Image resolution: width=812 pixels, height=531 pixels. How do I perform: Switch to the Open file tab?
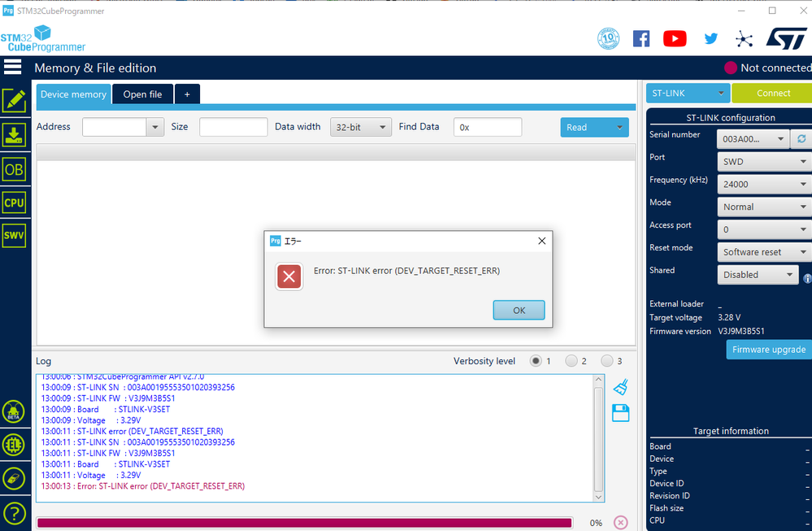(x=142, y=94)
